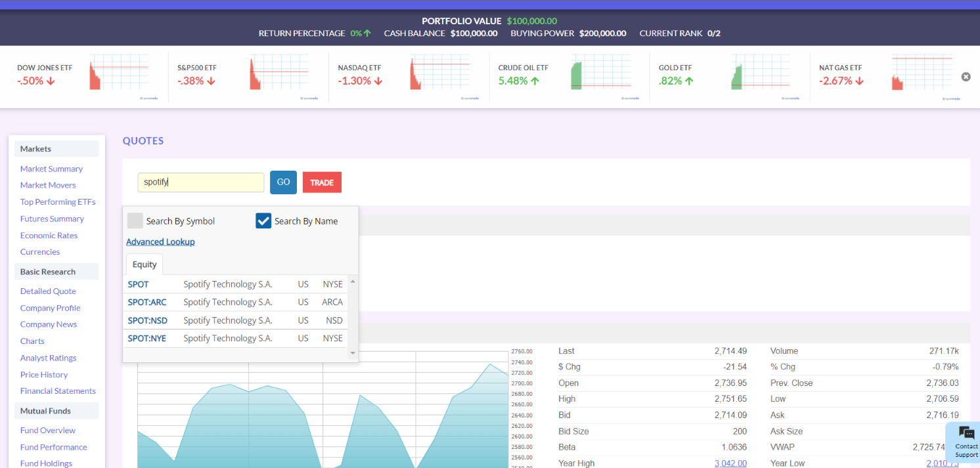980x468 pixels.
Task: Click the Dow Jones ETF mini chart
Action: tap(119, 72)
